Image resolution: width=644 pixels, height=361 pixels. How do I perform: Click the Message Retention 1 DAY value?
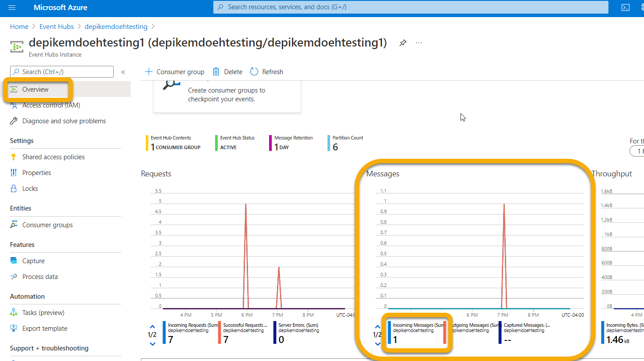[x=282, y=147]
